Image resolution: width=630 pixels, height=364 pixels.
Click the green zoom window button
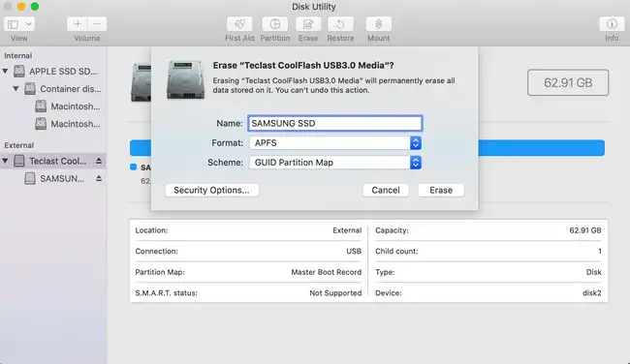(35, 7)
